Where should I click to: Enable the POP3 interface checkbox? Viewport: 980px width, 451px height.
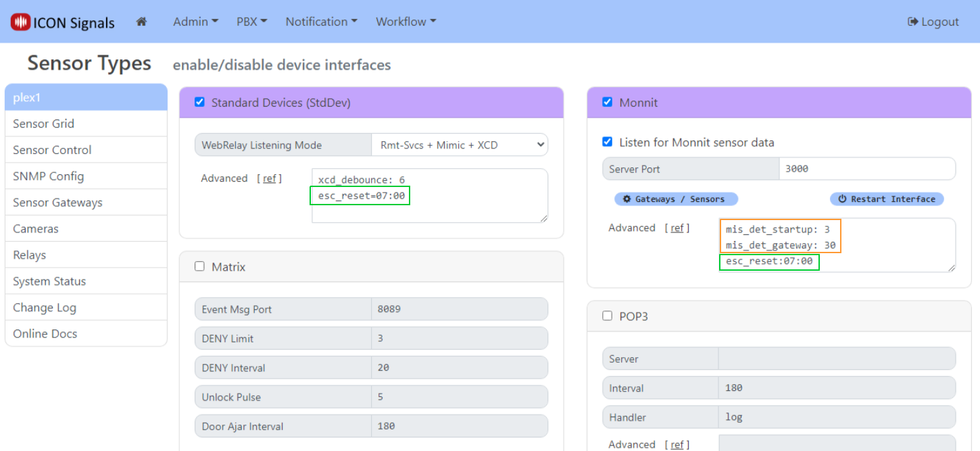tap(607, 315)
